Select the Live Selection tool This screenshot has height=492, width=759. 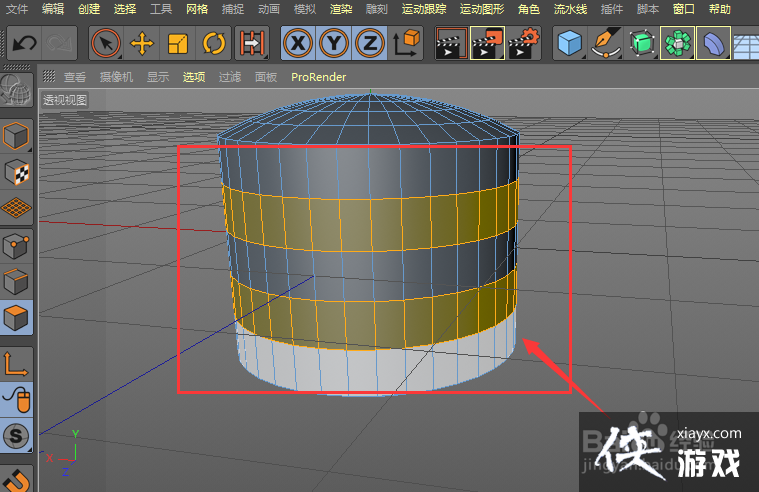106,43
